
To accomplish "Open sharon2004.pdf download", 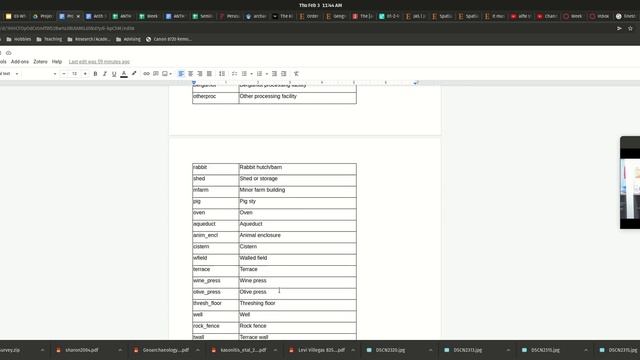I will (82, 350).
